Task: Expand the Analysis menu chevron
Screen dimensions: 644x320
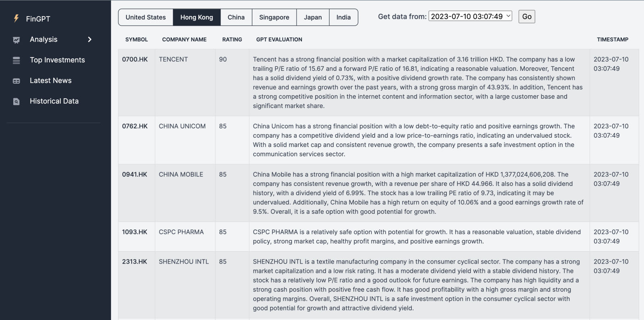Action: click(x=90, y=39)
